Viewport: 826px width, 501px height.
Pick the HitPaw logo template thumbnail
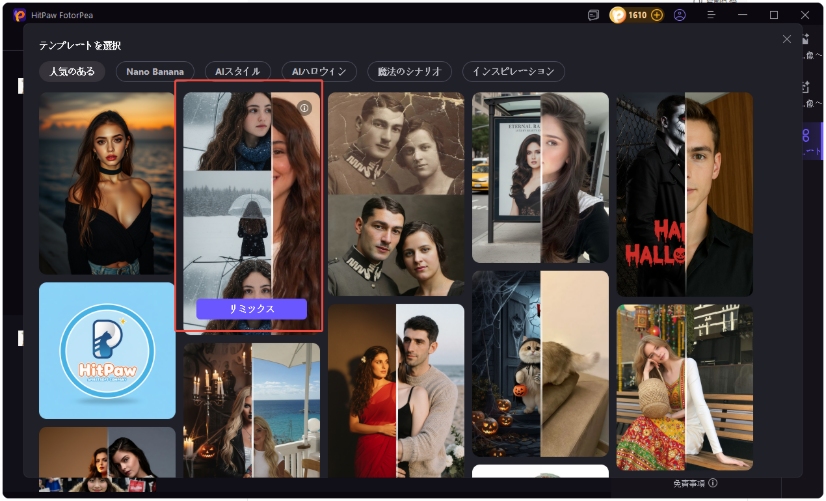click(107, 350)
